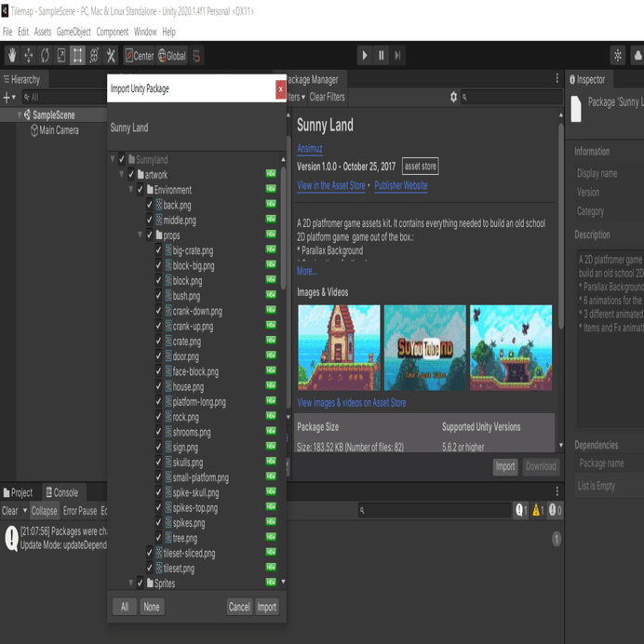Start Play mode
Viewport: 644px width, 644px height.
coord(364,55)
